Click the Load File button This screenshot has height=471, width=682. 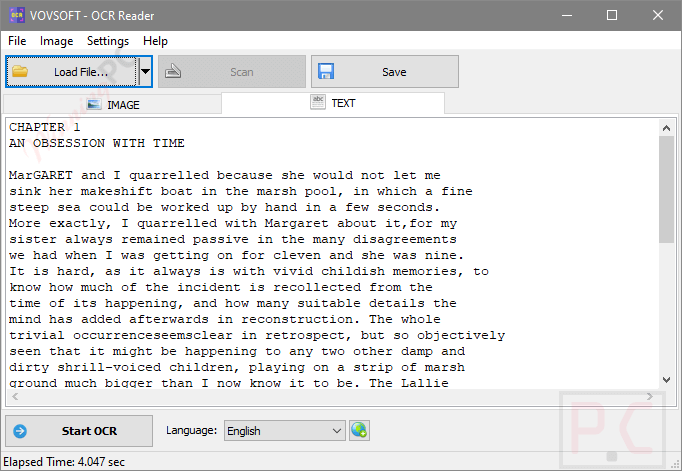[71, 72]
